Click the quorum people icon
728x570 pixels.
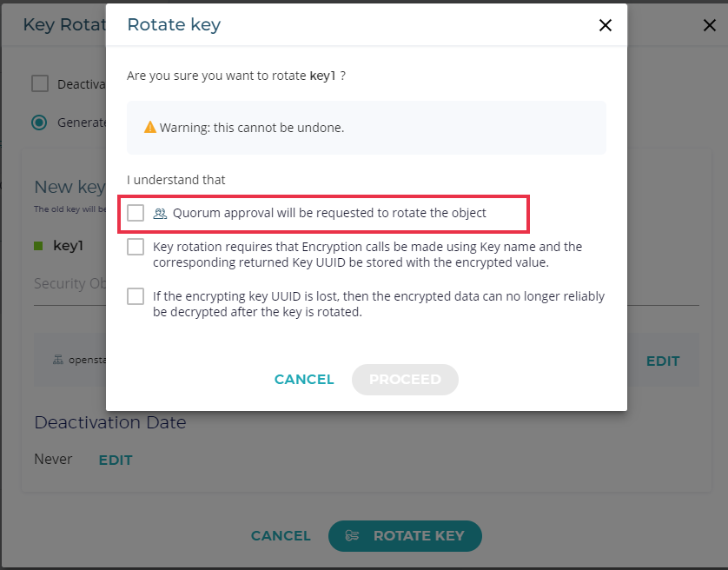(x=160, y=213)
